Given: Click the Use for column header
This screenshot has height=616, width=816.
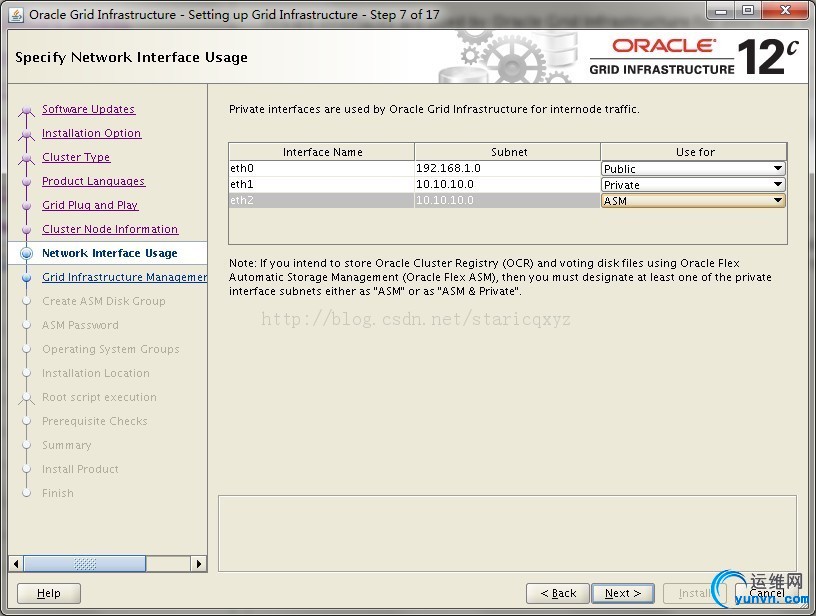Looking at the screenshot, I should tap(694, 152).
